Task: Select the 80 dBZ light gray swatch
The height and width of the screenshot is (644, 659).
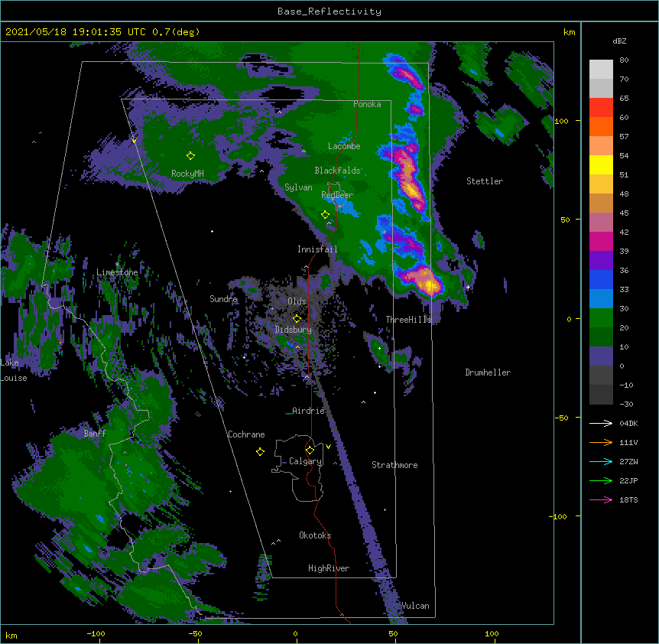Action: pyautogui.click(x=601, y=70)
